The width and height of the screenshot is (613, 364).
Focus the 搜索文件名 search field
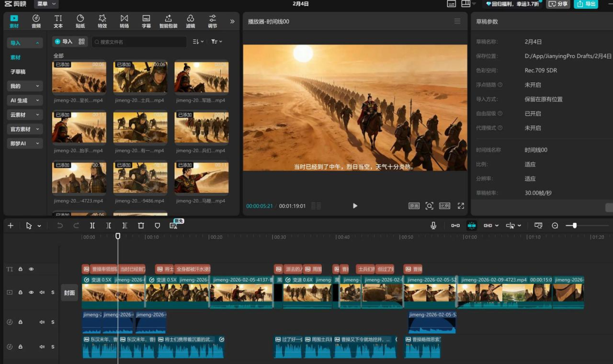coord(139,42)
